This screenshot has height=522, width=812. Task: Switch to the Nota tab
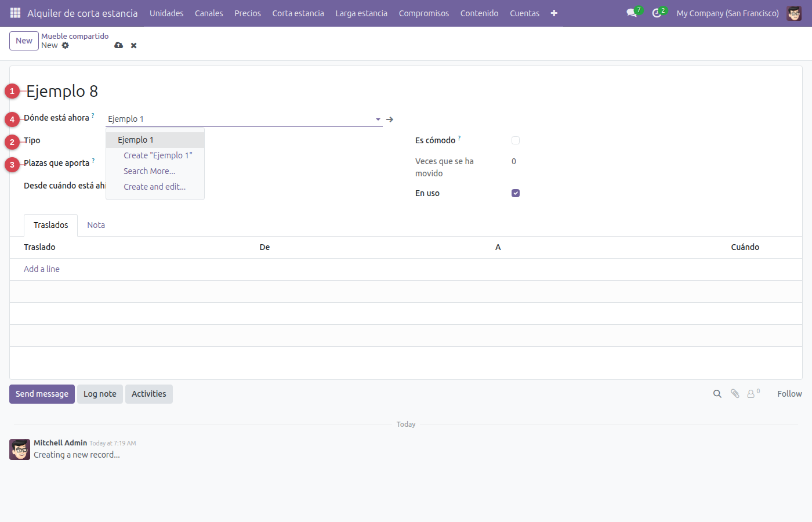pos(96,225)
